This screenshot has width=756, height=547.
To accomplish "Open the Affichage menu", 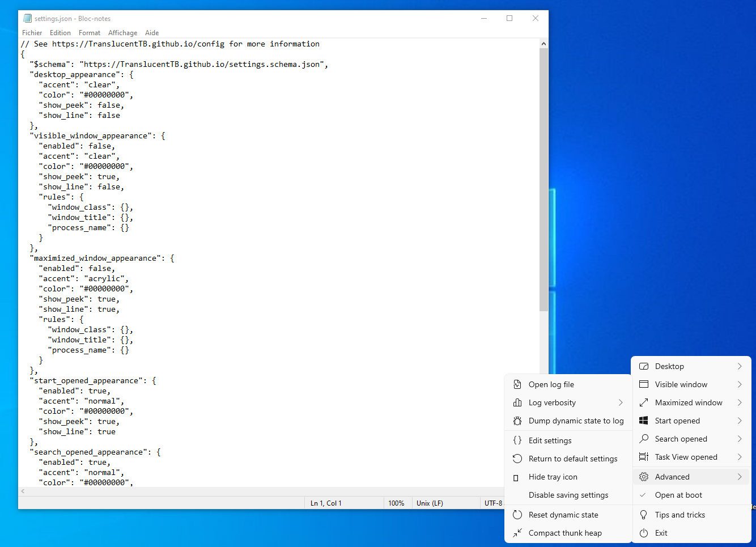I will click(122, 33).
